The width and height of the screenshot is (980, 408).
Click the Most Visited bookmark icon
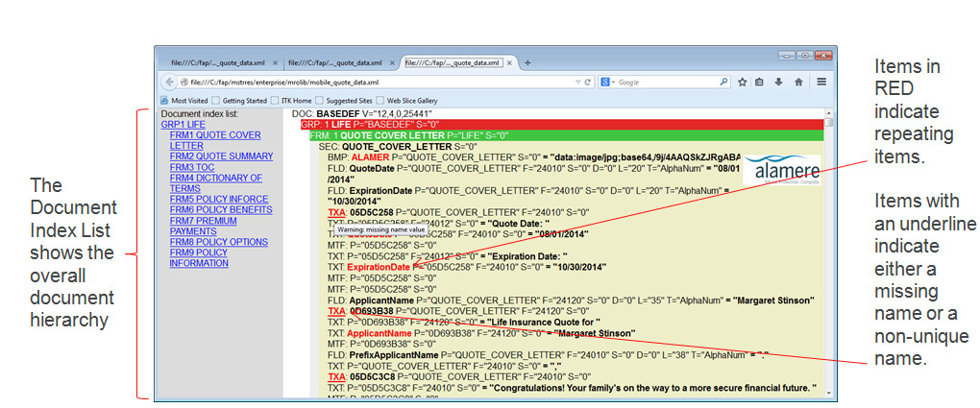click(164, 100)
